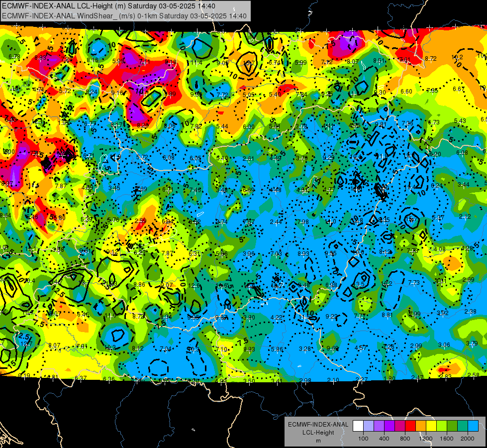Click the LCL-Height title line at top
The image size is (487, 448).
(109, 6)
